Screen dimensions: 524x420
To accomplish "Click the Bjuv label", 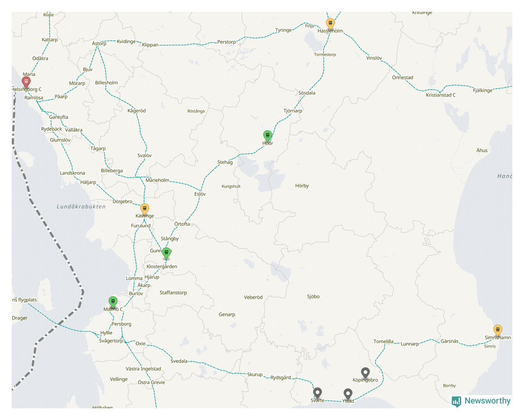I will pos(88,69).
